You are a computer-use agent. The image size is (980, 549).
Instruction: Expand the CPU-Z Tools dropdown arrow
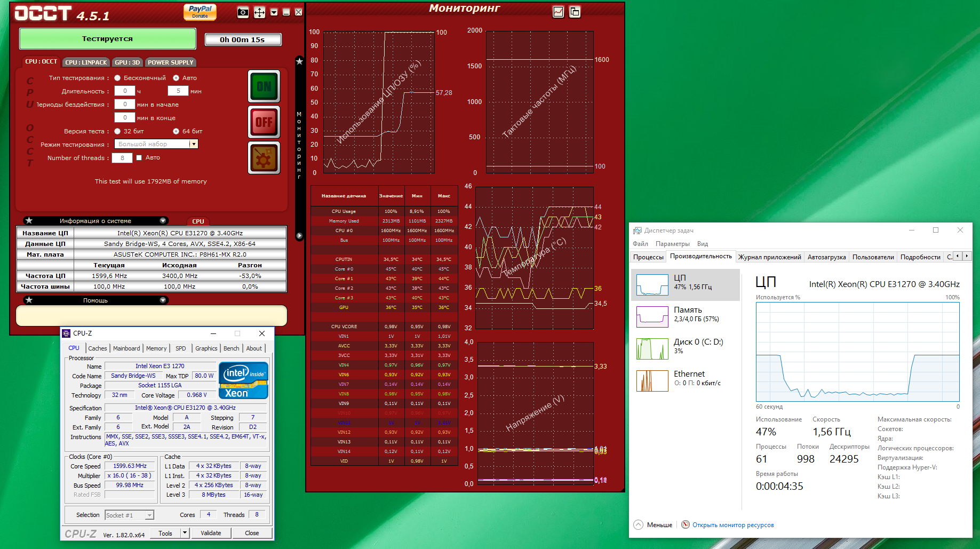click(x=185, y=533)
